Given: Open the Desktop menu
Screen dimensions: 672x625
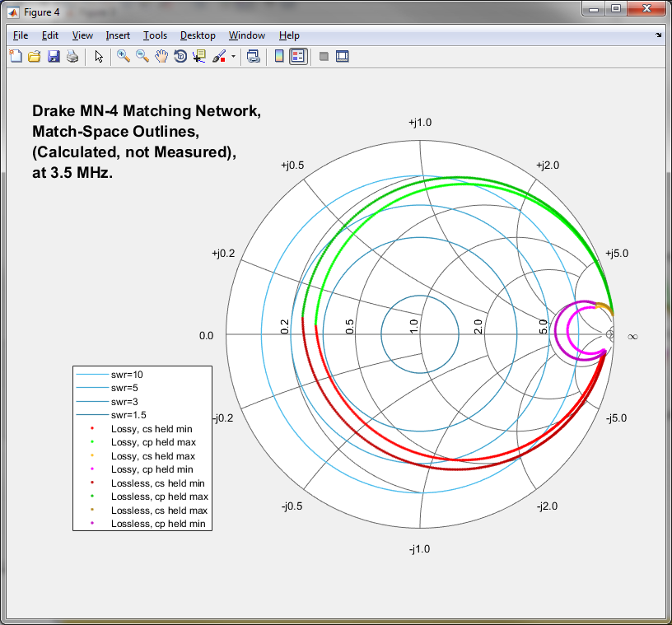Looking at the screenshot, I should click(198, 35).
